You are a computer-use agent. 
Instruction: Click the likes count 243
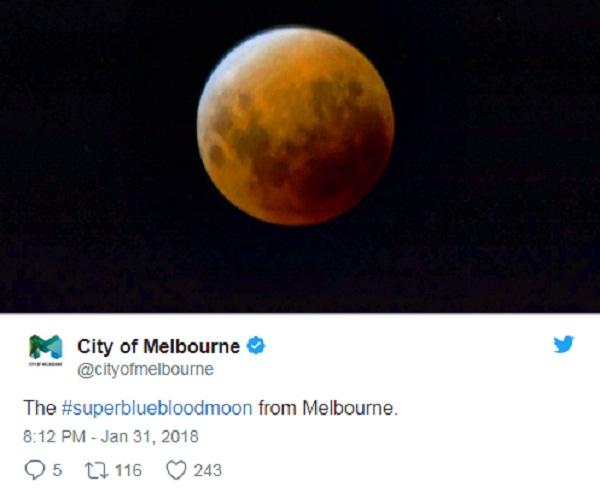[208, 470]
